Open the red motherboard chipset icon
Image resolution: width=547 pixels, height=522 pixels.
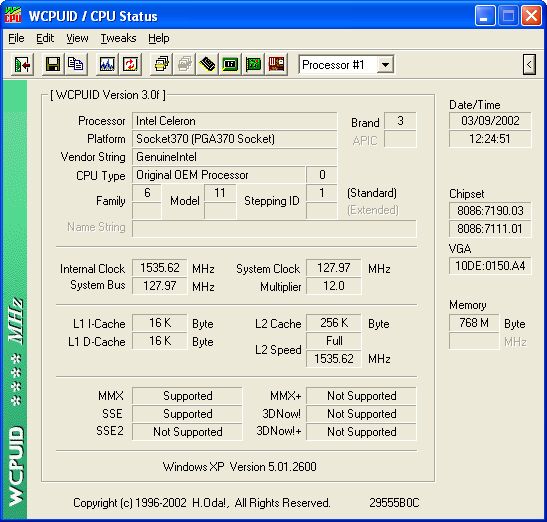pos(276,65)
